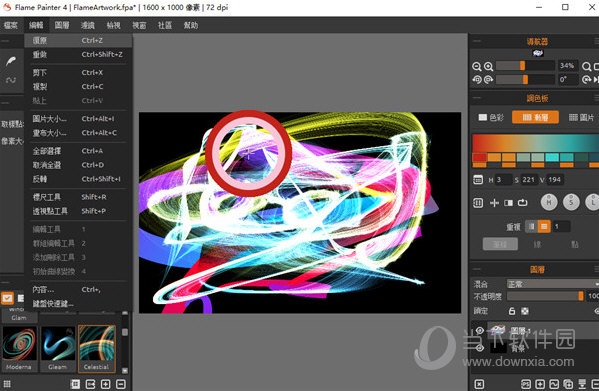Viewport: 599px width, 391px height.
Task: Reset zoom with magnifier beside 34%
Action: click(586, 66)
